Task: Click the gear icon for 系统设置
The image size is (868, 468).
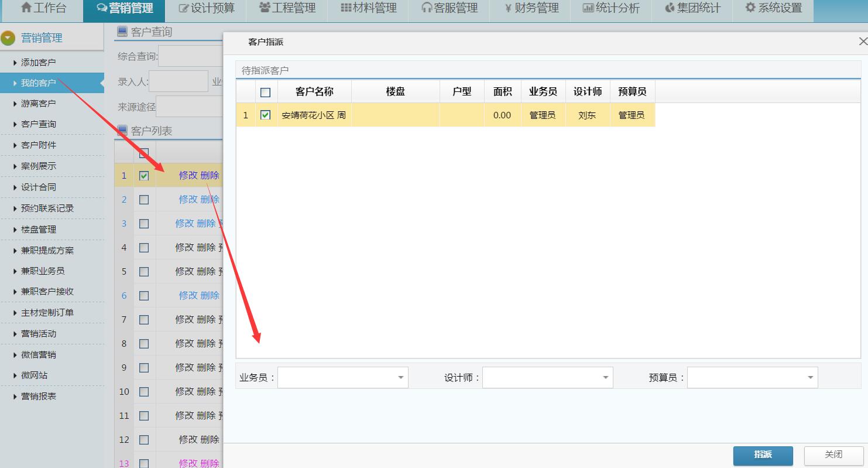Action: pyautogui.click(x=750, y=8)
